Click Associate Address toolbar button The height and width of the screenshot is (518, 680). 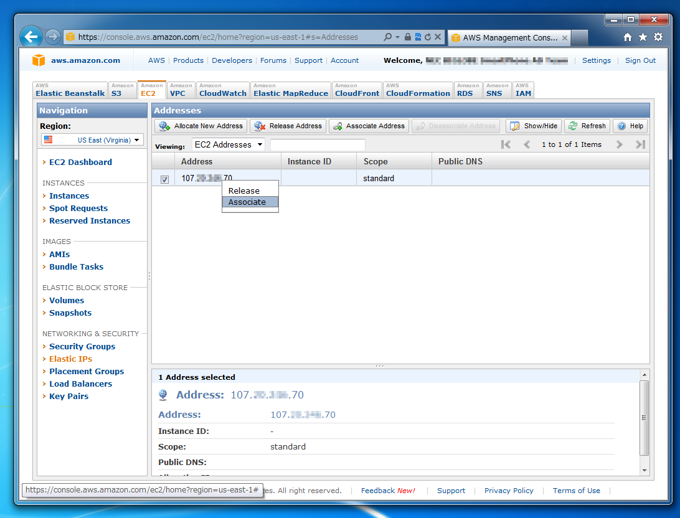[369, 126]
